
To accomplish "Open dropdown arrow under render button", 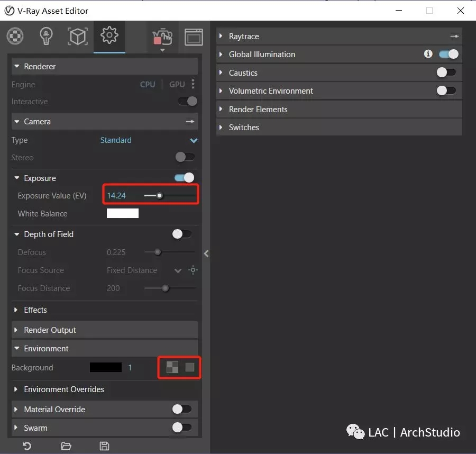I will point(162,50).
